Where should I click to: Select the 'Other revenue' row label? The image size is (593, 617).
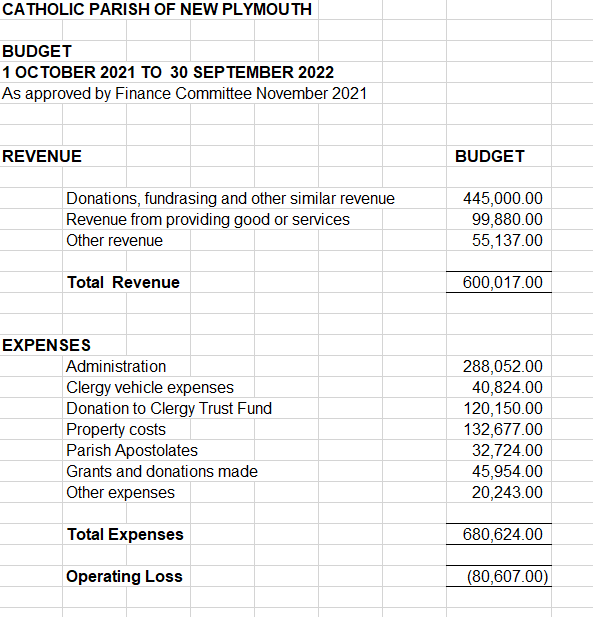point(115,240)
